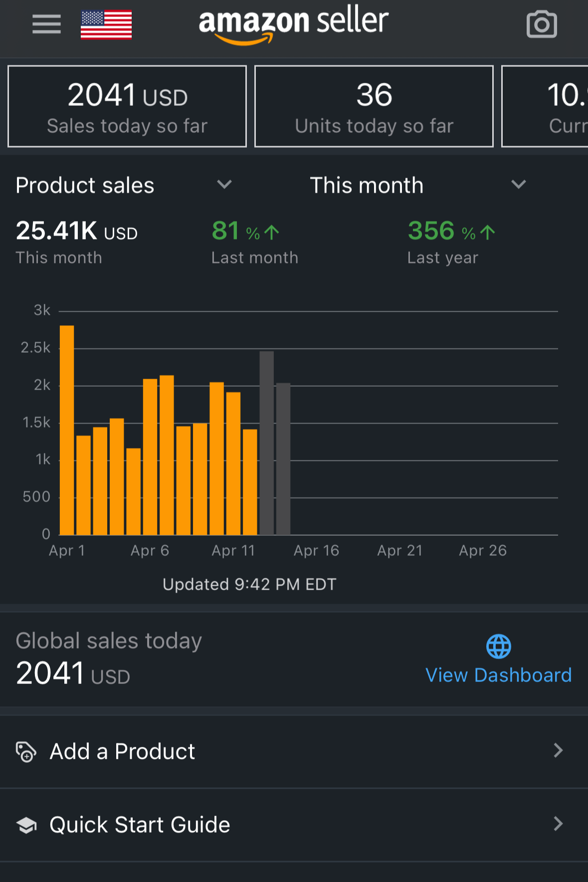
Task: Select the Sales today so far card
Action: 127,106
